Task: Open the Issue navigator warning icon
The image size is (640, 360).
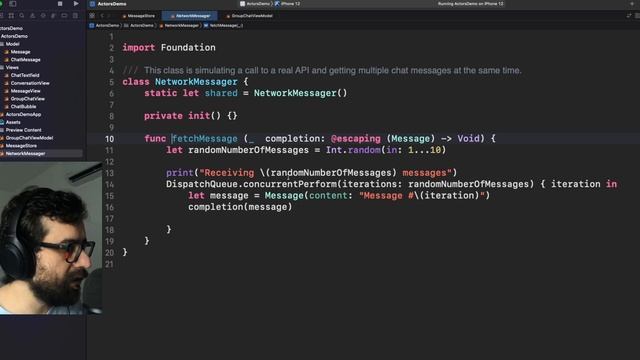Action: [33, 16]
